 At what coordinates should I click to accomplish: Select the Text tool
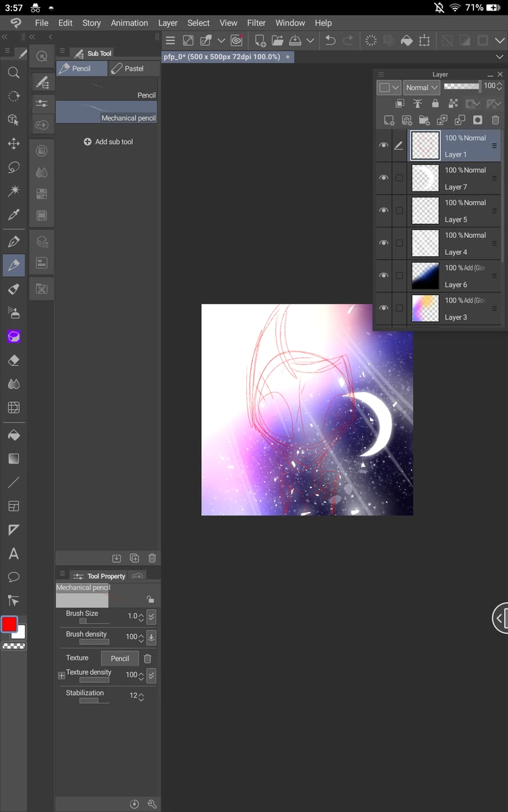tap(13, 554)
